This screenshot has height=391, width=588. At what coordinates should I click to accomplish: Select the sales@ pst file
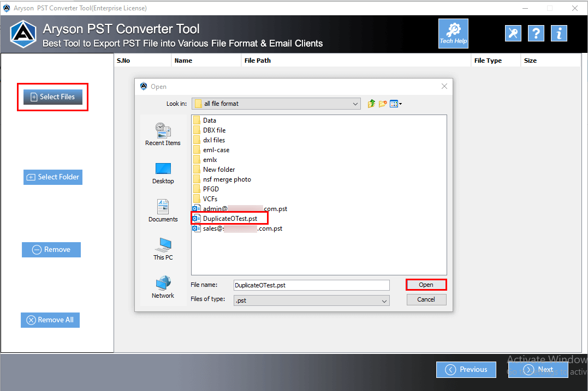[x=237, y=228]
